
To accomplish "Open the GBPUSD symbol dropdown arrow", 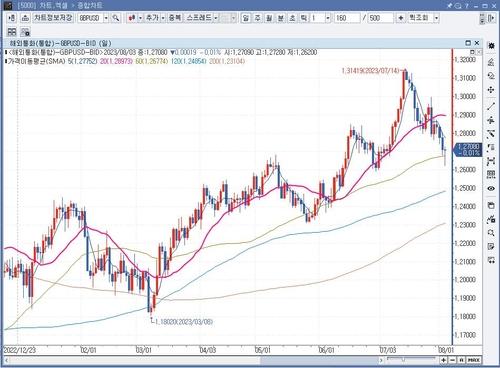I will tap(106, 18).
